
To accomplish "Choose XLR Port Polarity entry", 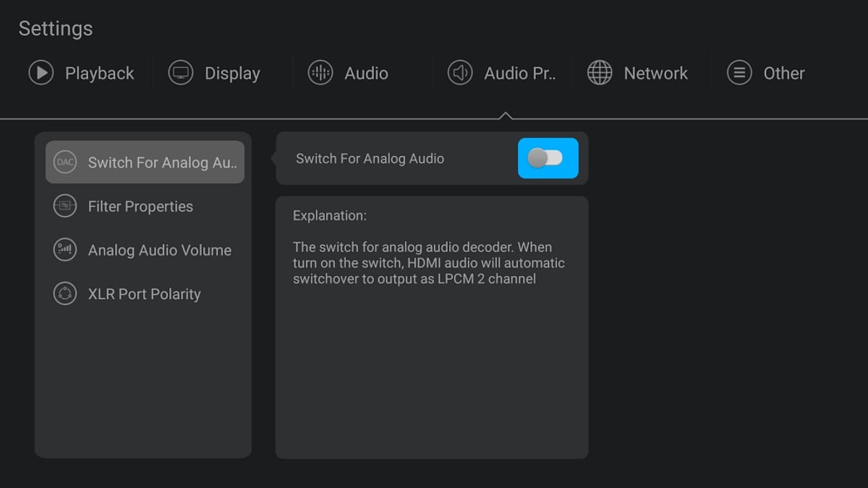I will tap(144, 294).
